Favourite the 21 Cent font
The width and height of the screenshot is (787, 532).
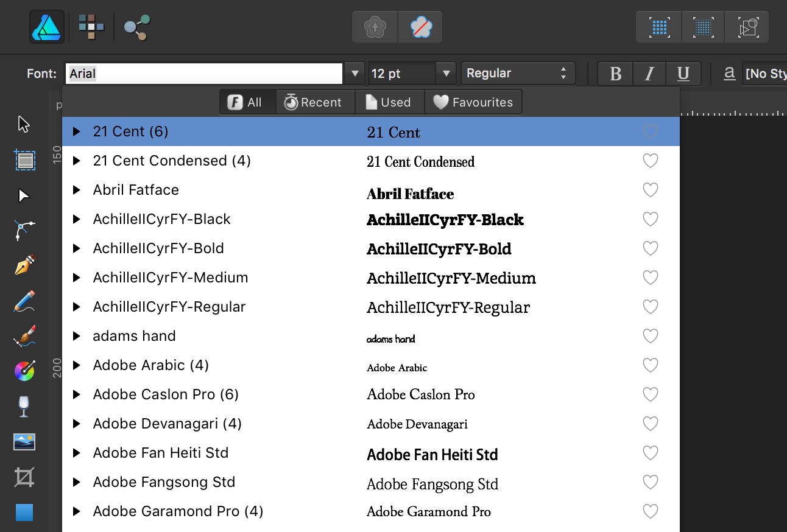651,131
